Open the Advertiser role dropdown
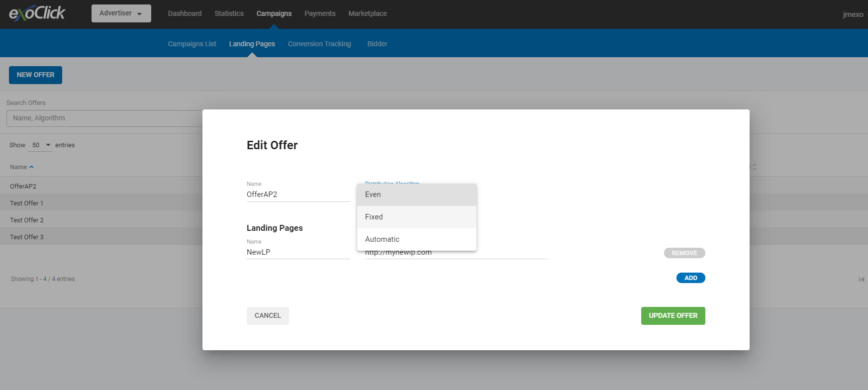Screen dimensions: 868x390 121,13
